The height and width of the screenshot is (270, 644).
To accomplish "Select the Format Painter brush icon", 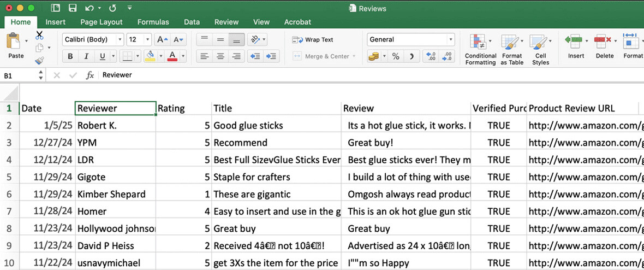I will coord(39,61).
